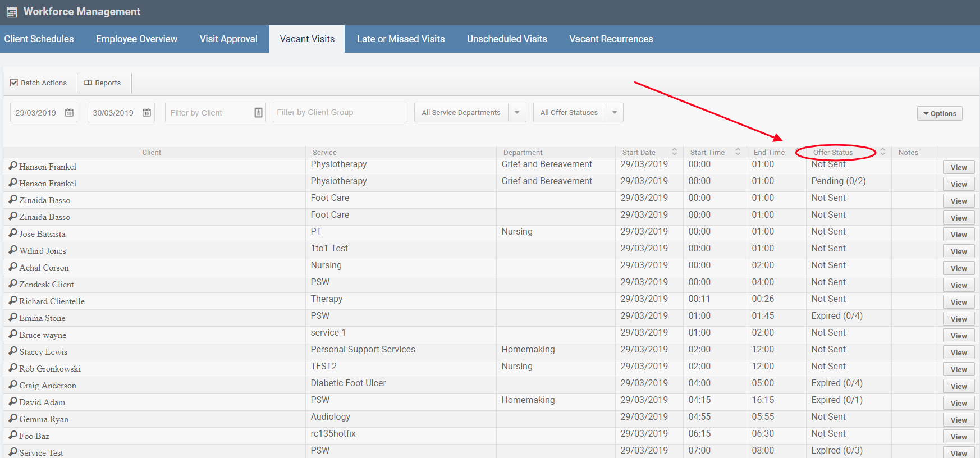
Task: Expand the All Service Departments dropdown
Action: coord(517,113)
